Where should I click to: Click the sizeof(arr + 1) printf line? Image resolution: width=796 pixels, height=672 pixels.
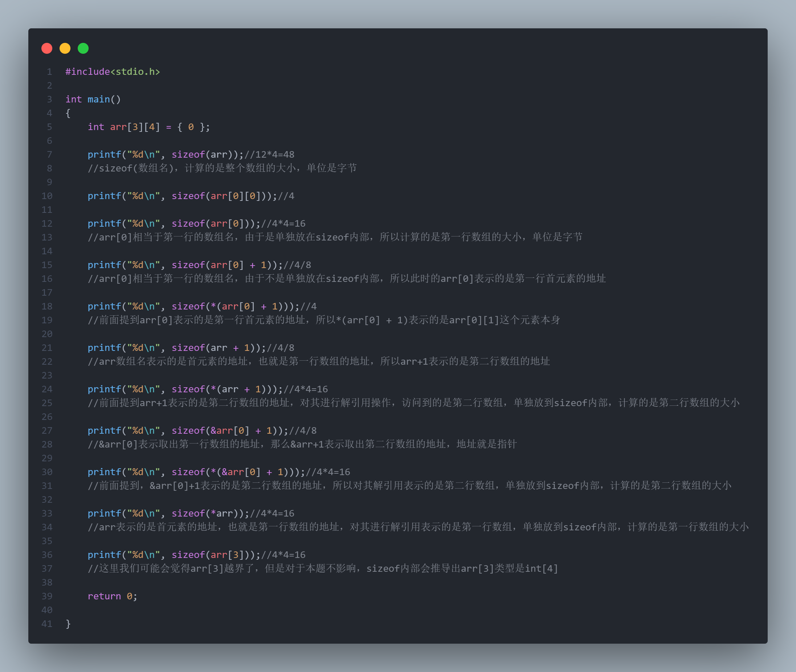(191, 347)
